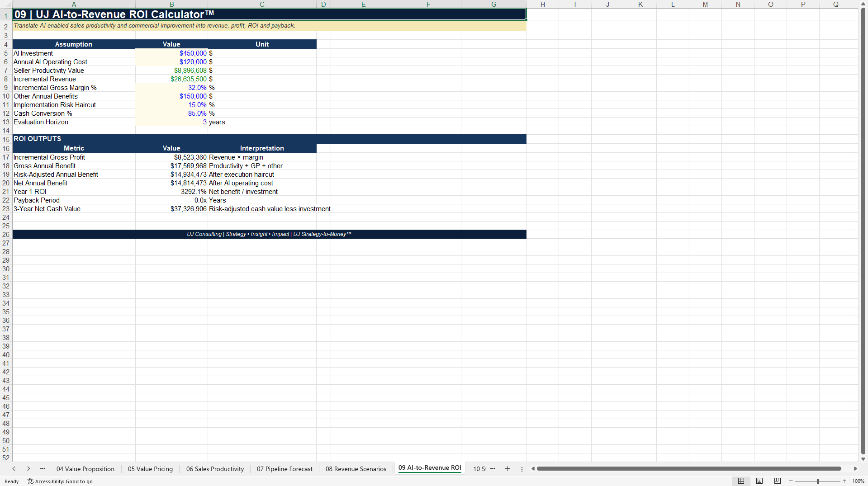Click horizontal scrollbar left arrow
Screen dimensions: 868x486
[533, 469]
